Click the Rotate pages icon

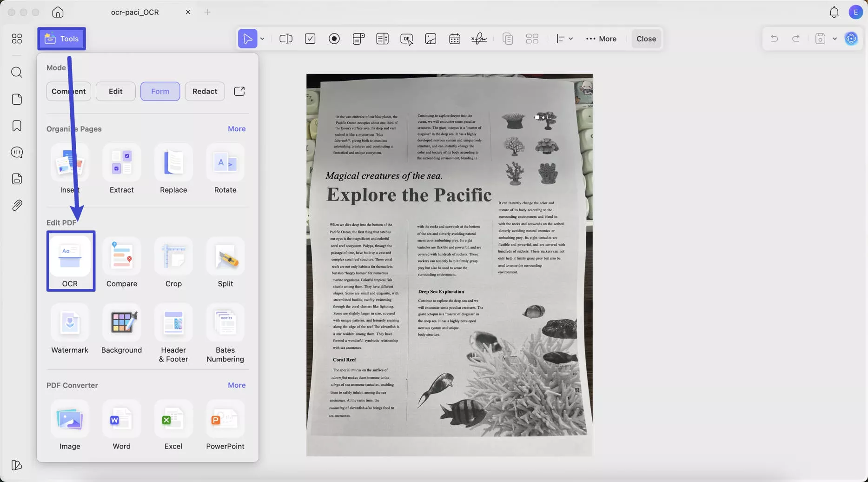coord(225,163)
